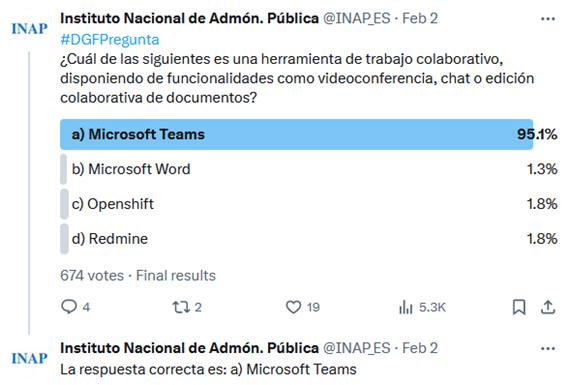Open the first tweet's account name link
The height and width of the screenshot is (385, 571).
[189, 18]
